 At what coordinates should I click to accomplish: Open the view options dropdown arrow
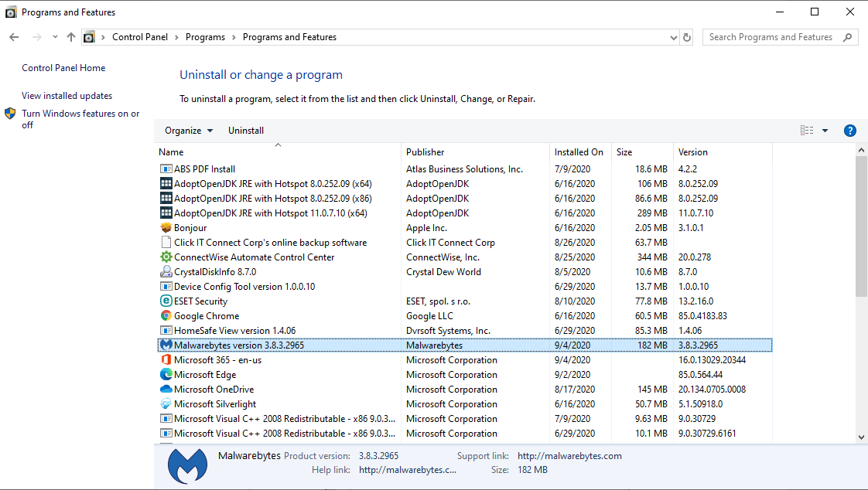[825, 131]
